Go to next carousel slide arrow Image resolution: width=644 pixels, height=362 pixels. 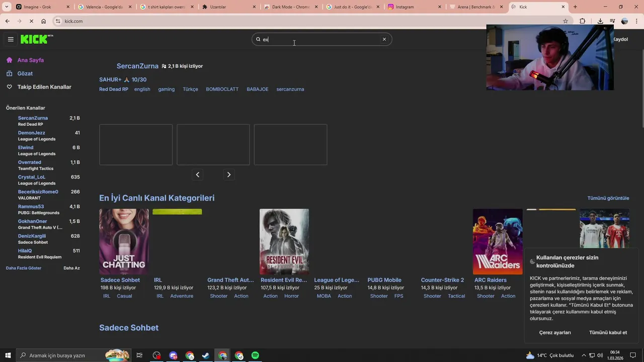[229, 174]
